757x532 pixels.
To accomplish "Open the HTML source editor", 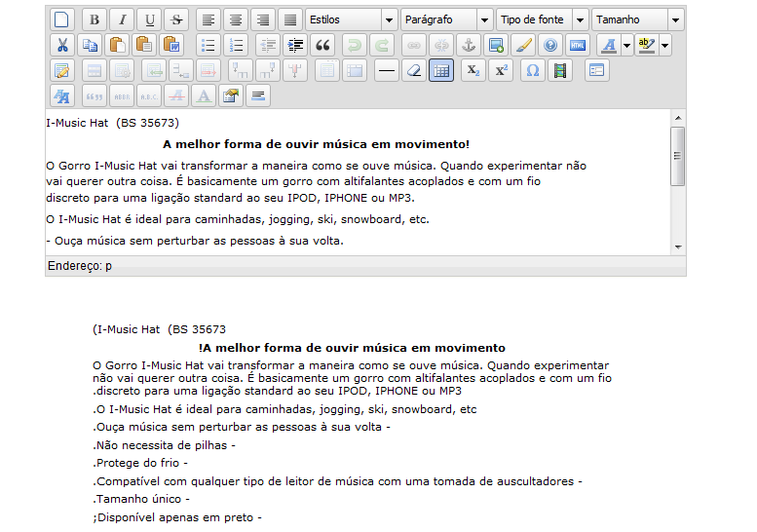I will (578, 46).
